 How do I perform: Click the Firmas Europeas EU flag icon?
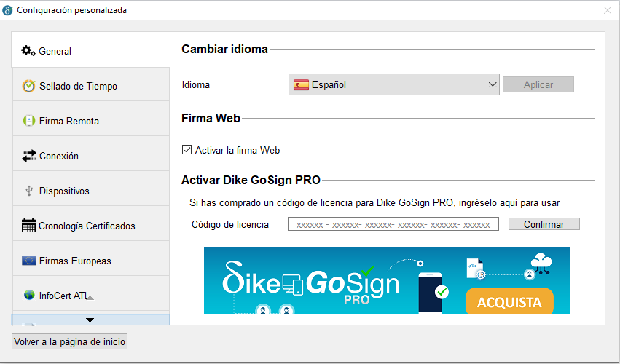(x=29, y=261)
